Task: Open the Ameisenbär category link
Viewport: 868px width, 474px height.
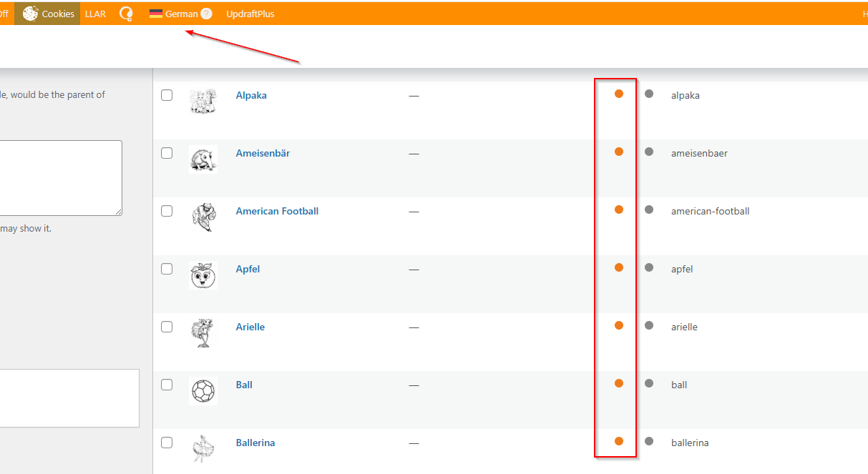Action: pos(263,153)
